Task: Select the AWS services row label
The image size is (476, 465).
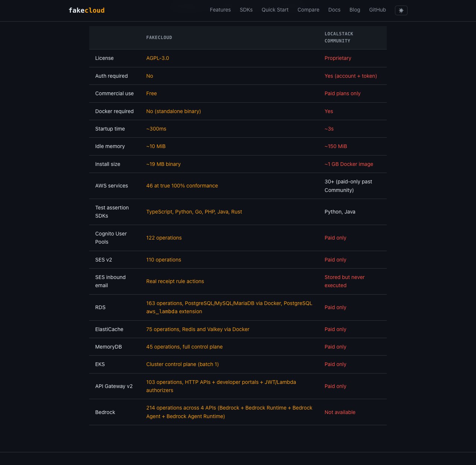Action: click(x=112, y=186)
